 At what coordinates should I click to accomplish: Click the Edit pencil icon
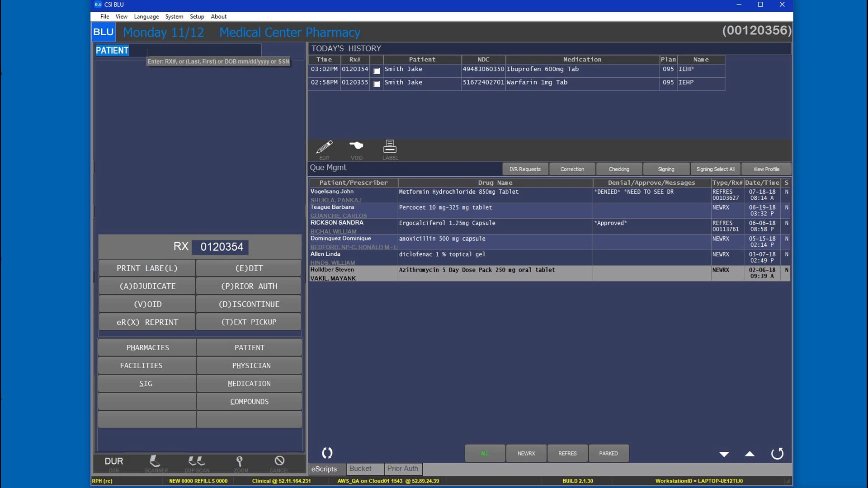pos(324,147)
